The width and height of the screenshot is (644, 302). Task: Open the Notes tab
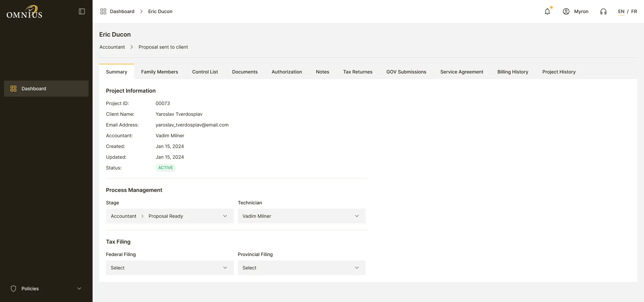323,72
